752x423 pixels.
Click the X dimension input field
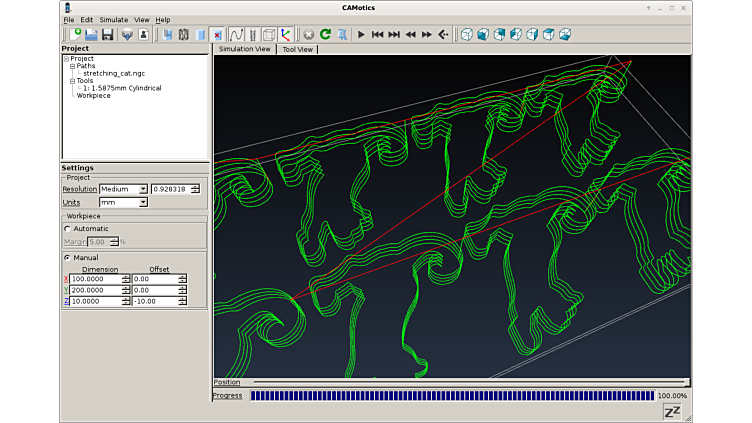(x=95, y=279)
